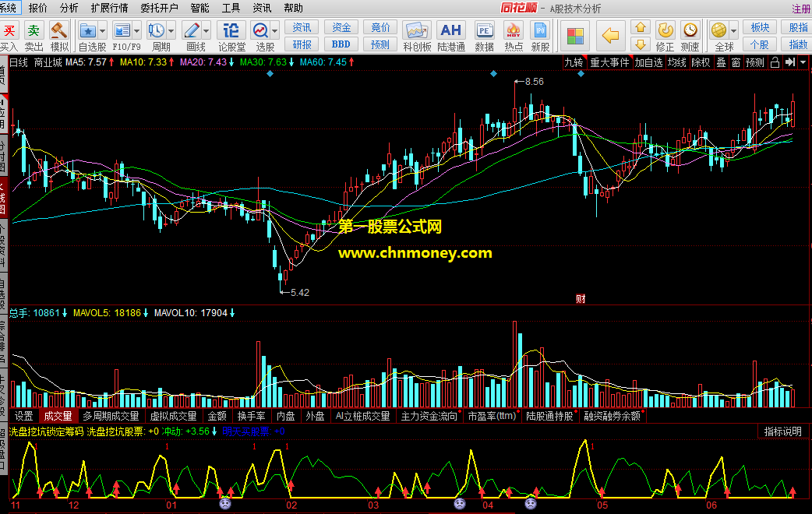812x514 pixels.
Task: Open the 扩展行情 menu
Action: pyautogui.click(x=109, y=8)
